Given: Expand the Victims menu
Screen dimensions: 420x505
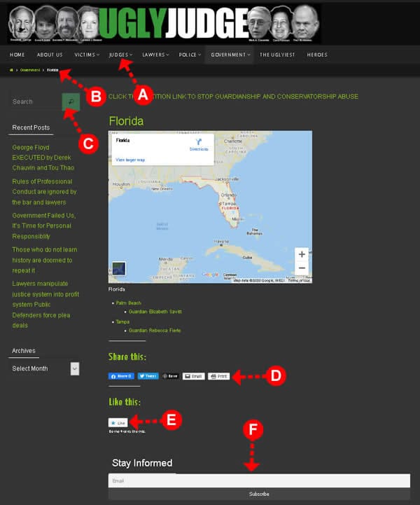Looking at the screenshot, I should (x=87, y=55).
